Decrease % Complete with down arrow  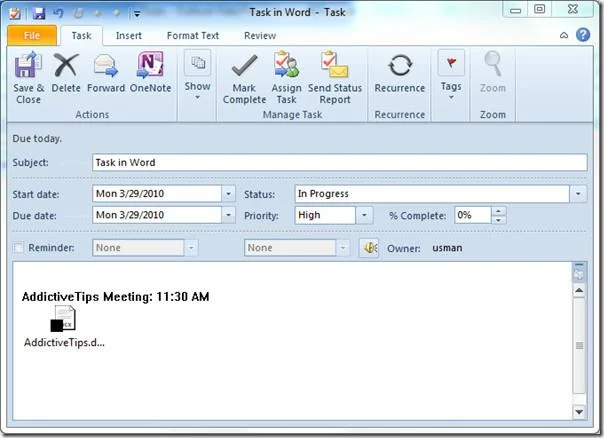click(498, 220)
